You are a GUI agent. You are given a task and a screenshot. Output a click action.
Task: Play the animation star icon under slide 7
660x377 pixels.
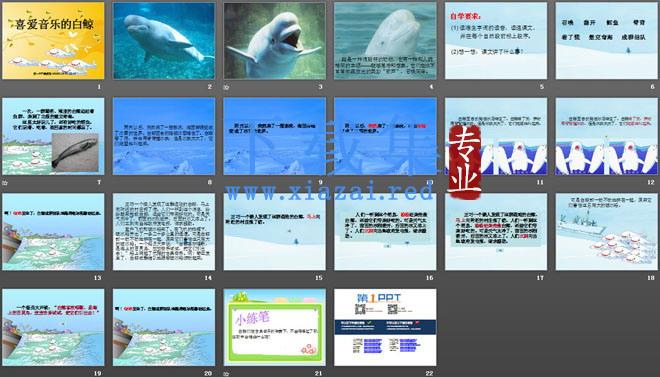click(5, 183)
